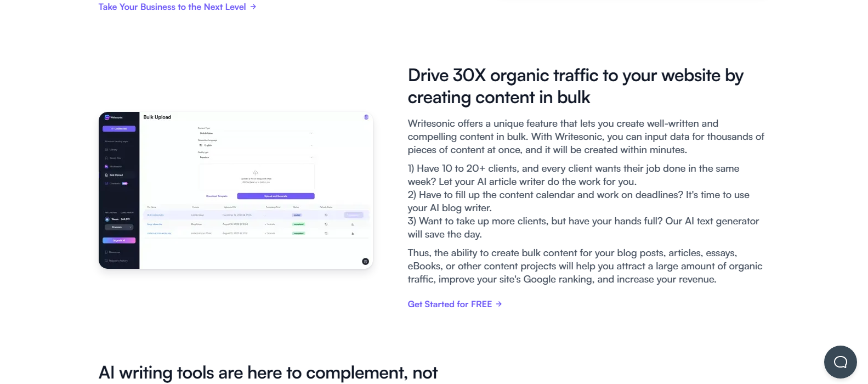Click the gradient Upgrade button in preview sidebar
Viewport: 868px width, 384px height.
[119, 240]
